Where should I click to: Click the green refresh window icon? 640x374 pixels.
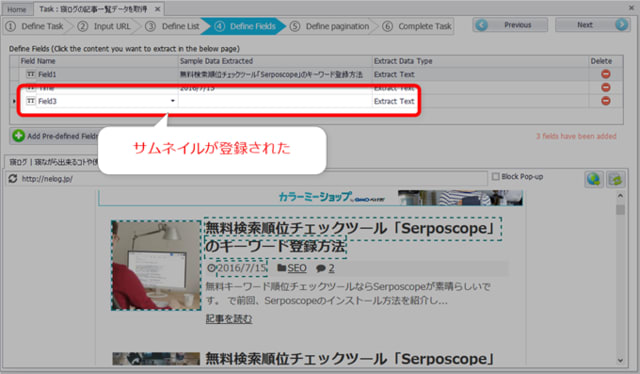point(616,179)
